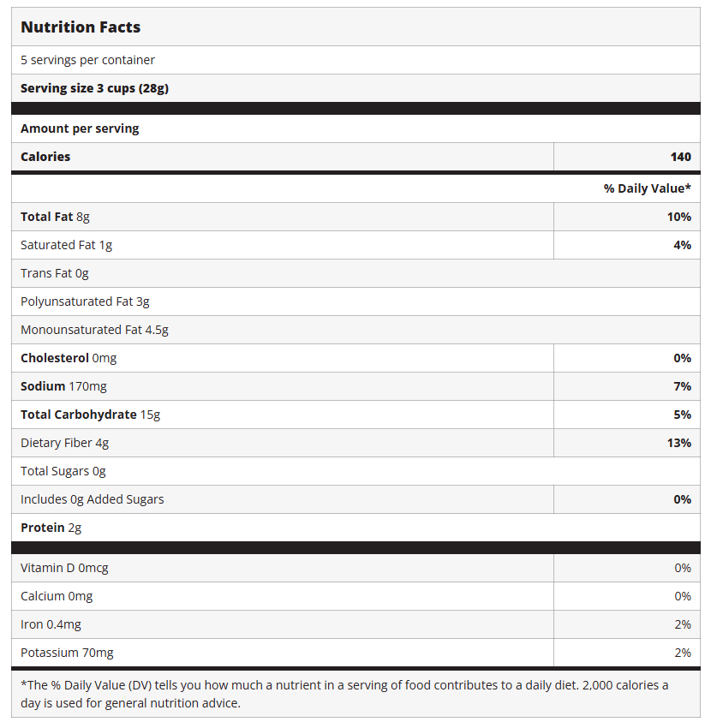The image size is (711, 728).
Task: Select the Cholesterol 0mg label
Action: tap(69, 358)
